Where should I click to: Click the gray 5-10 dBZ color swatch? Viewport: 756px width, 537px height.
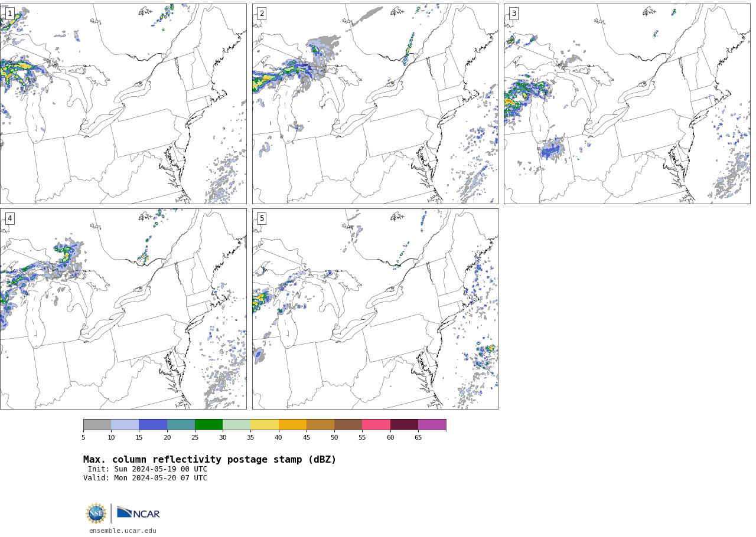point(97,425)
